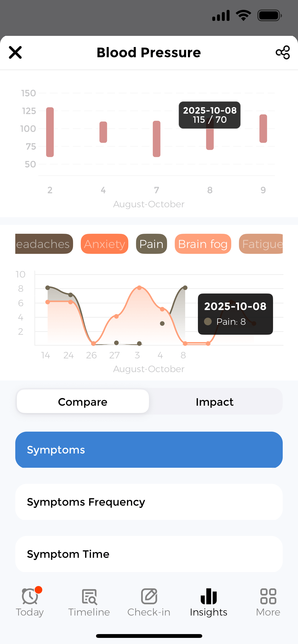
Task: Toggle the Headaches symptom chip
Action: [x=44, y=244]
